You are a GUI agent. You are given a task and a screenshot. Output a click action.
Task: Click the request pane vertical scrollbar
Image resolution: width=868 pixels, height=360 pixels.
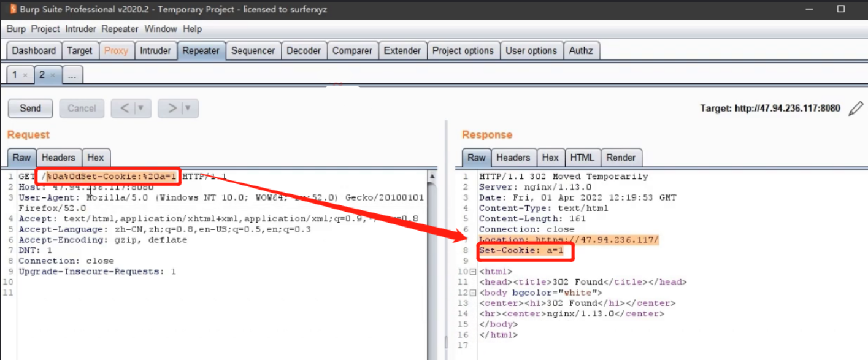432,264
